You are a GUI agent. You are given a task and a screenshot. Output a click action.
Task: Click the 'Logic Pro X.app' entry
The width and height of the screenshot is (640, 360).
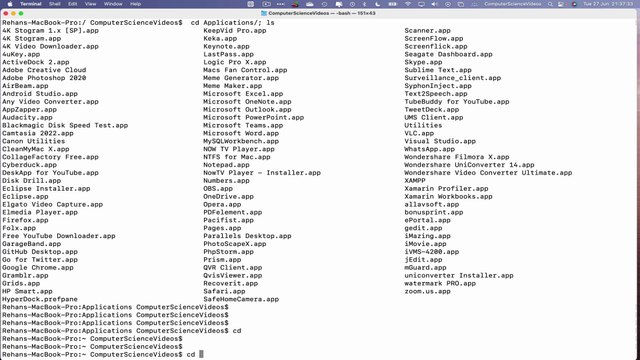[x=235, y=62]
